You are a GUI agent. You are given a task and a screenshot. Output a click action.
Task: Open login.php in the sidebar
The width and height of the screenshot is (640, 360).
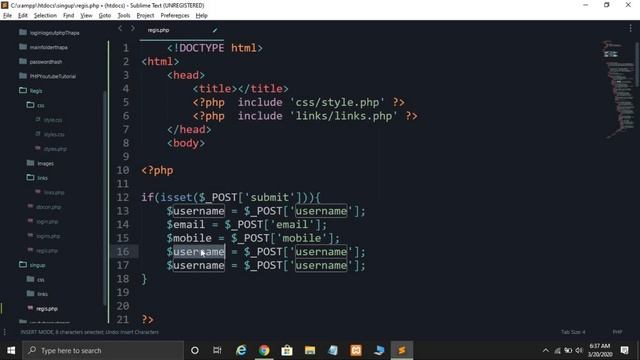[x=43, y=222]
